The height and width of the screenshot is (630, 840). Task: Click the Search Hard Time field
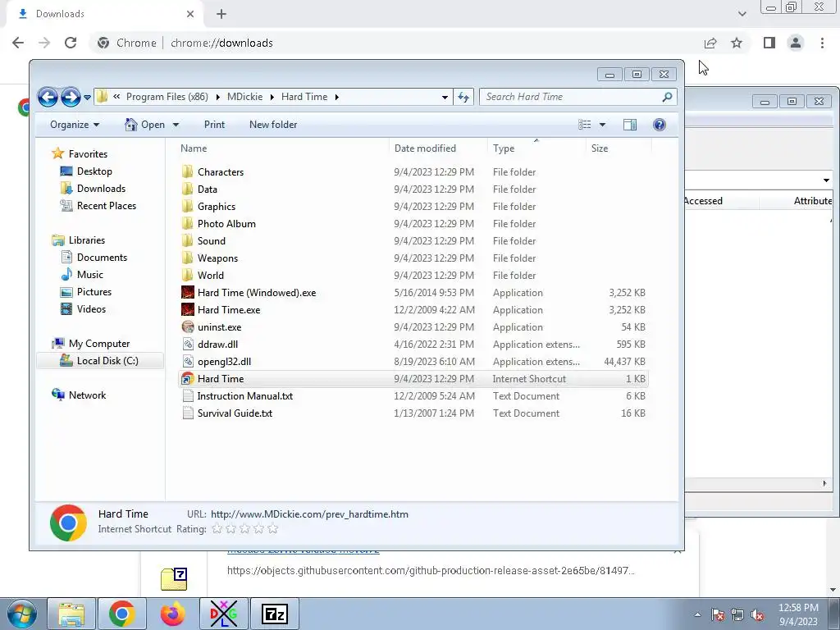pyautogui.click(x=578, y=97)
